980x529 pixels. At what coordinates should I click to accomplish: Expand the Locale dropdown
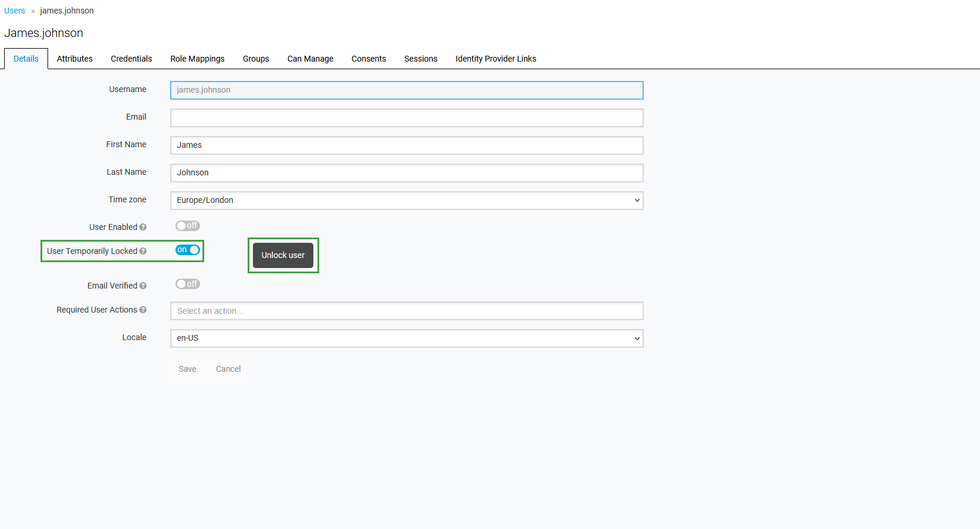(407, 338)
